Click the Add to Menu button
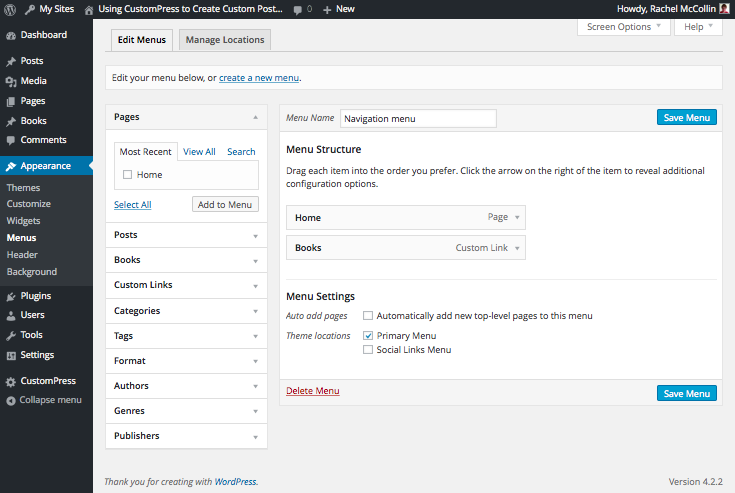The width and height of the screenshot is (735, 493). tap(225, 204)
